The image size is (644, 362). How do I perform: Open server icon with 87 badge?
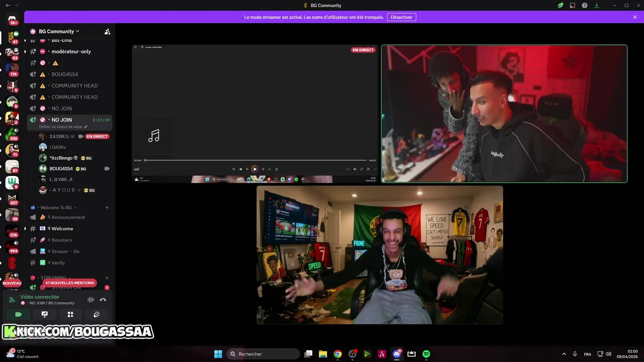pos(12,166)
